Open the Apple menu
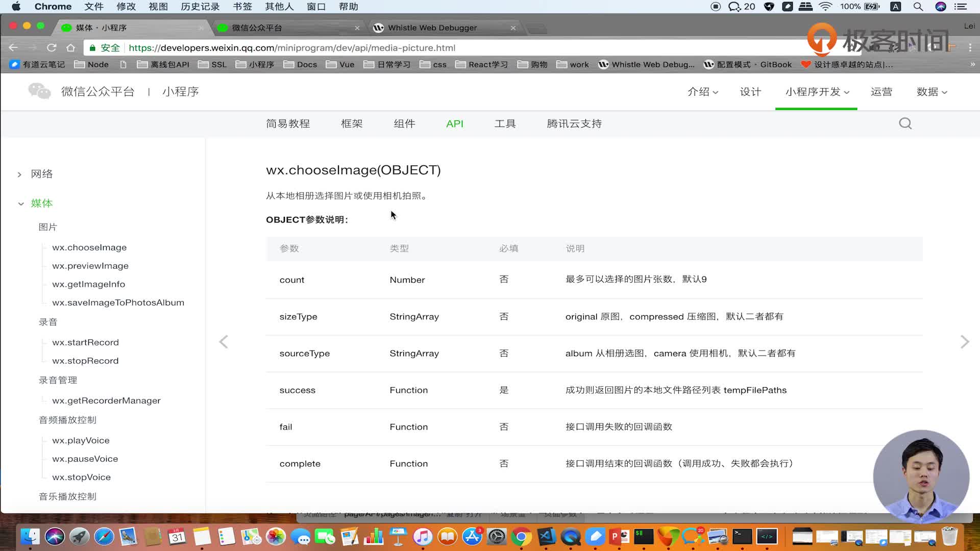This screenshot has width=980, height=551. pos(16,7)
